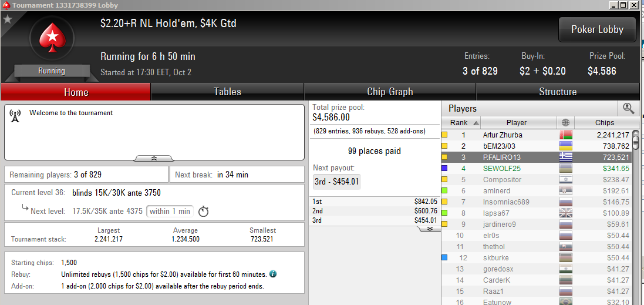Open the Tables tab
The height and width of the screenshot is (305, 644).
pos(227,92)
